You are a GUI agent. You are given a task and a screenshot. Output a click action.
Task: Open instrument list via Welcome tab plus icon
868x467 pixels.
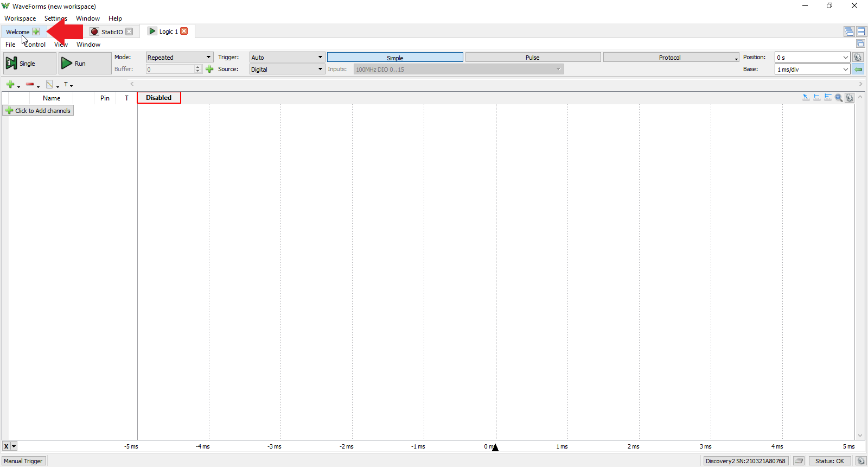tap(36, 31)
